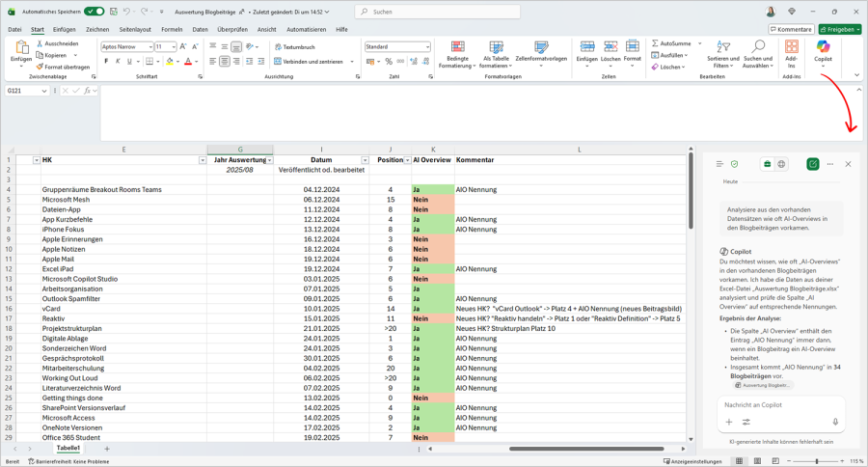Click the Kommentare button
This screenshot has width=868, height=467.
pyautogui.click(x=791, y=29)
